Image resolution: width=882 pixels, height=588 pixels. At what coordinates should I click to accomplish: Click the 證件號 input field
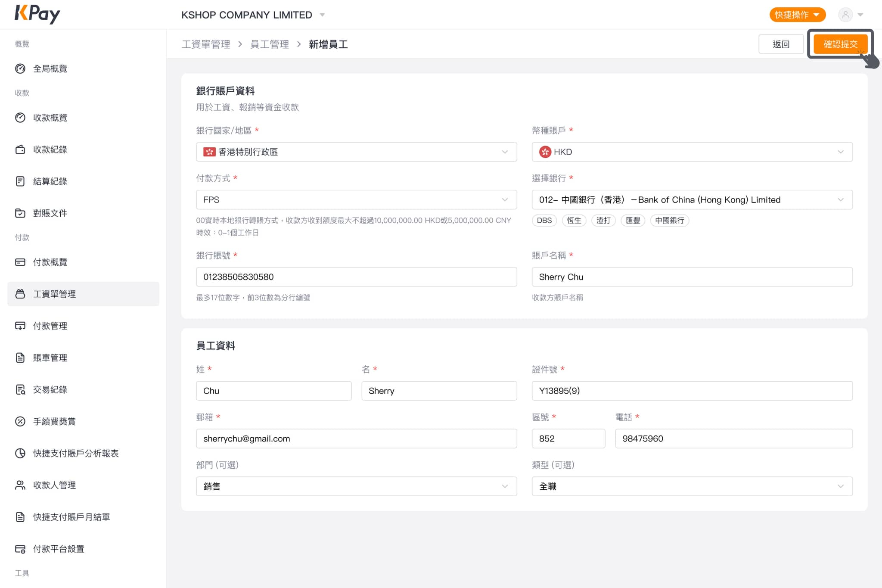coord(692,391)
